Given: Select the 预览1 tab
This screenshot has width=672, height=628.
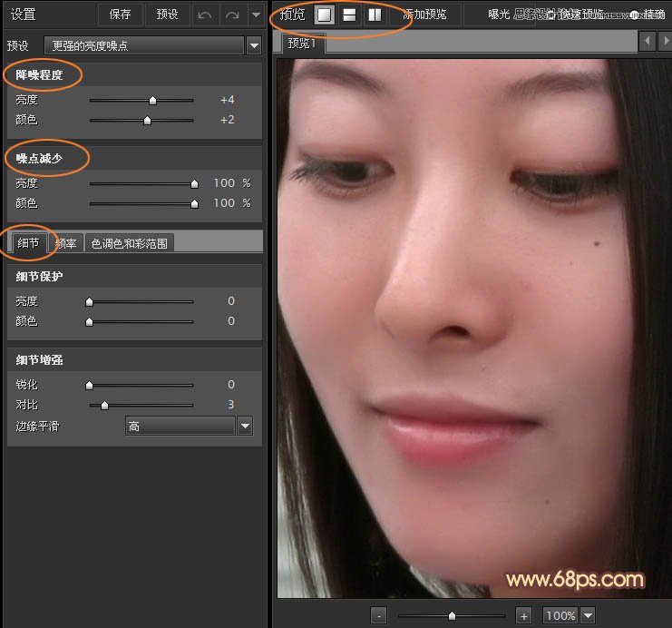Looking at the screenshot, I should [x=302, y=44].
